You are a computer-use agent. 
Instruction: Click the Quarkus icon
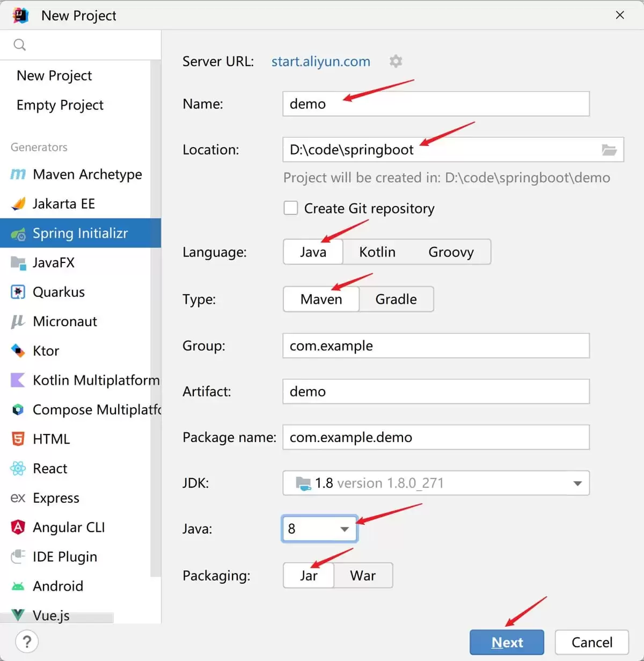pyautogui.click(x=18, y=292)
